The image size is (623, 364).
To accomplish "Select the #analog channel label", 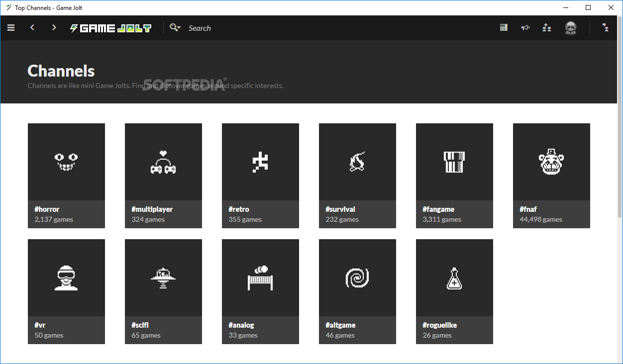I will 241,325.
